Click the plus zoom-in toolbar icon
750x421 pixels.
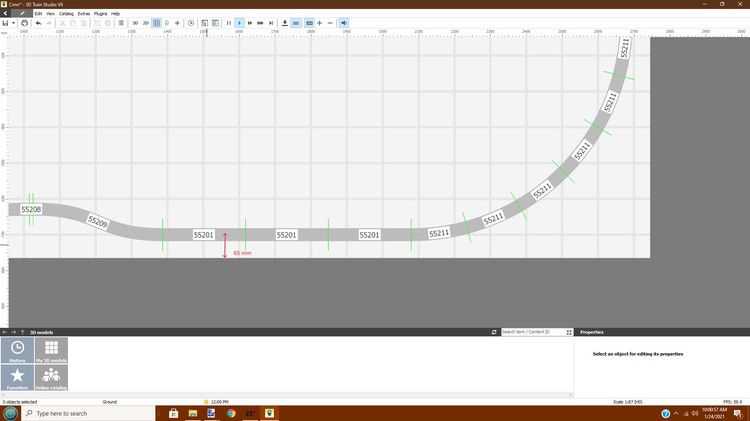click(320, 23)
